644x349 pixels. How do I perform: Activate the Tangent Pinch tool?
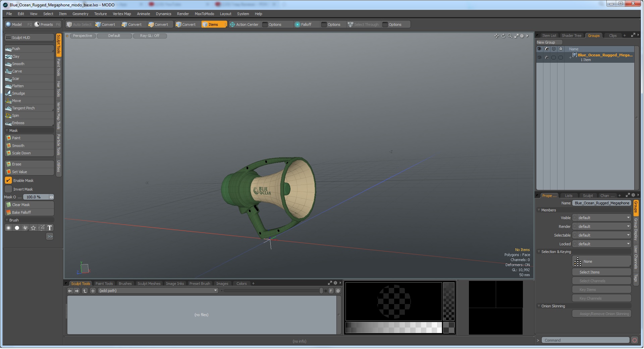coord(29,108)
